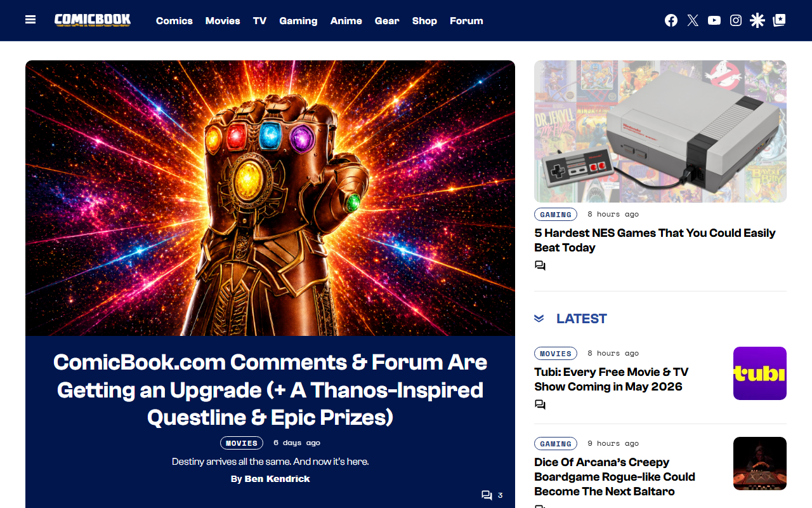
Task: Click "Destiny arrives all the same" subtitle
Action: [270, 462]
